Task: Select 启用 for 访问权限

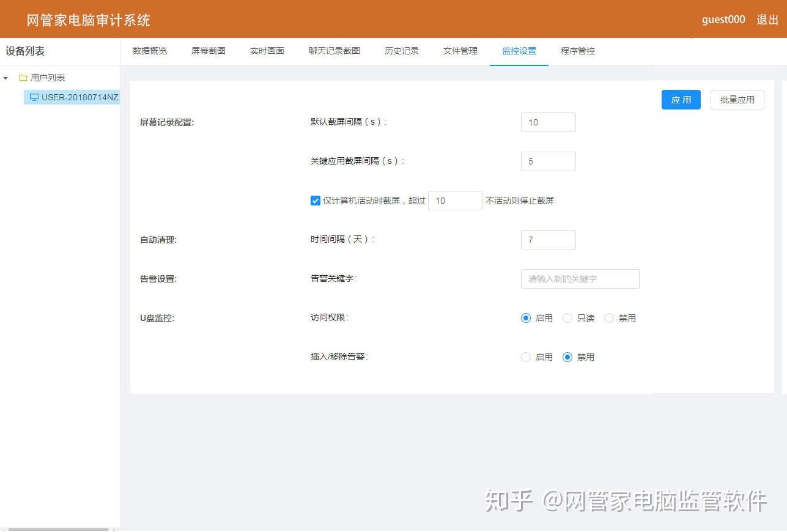Action: [x=526, y=318]
